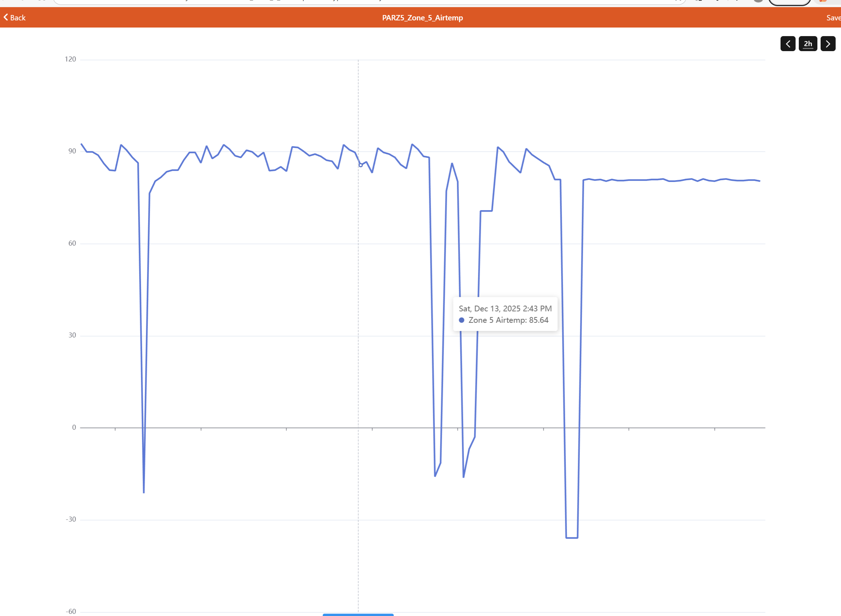
Task: Click the -30 y-axis label
Action: tap(70, 519)
